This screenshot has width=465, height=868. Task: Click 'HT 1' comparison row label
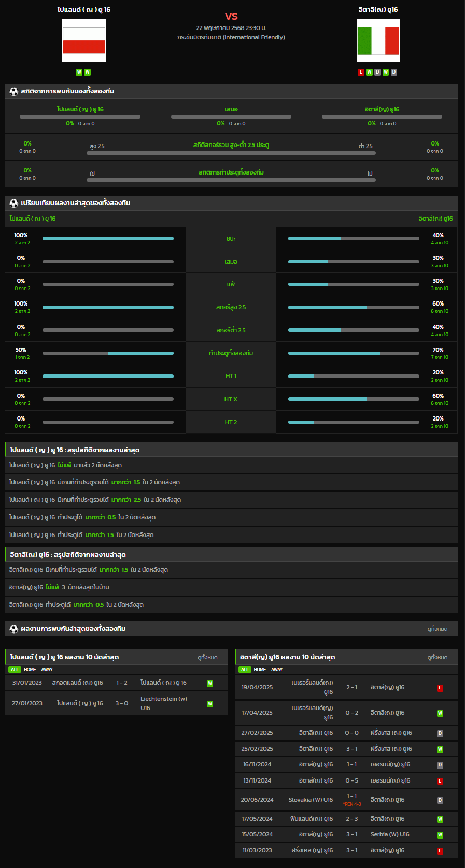click(231, 376)
